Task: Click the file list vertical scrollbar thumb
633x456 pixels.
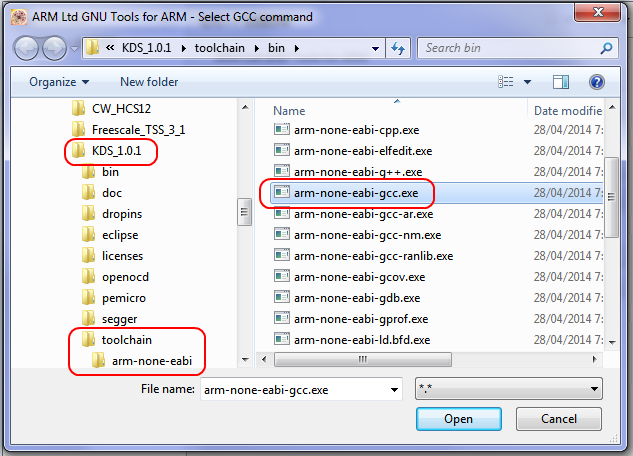Action: (x=611, y=197)
